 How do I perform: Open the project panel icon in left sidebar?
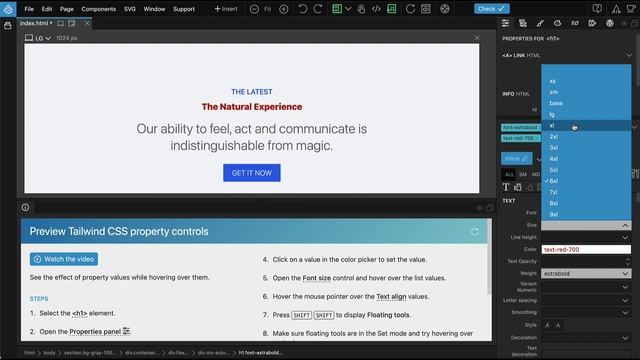(x=8, y=26)
